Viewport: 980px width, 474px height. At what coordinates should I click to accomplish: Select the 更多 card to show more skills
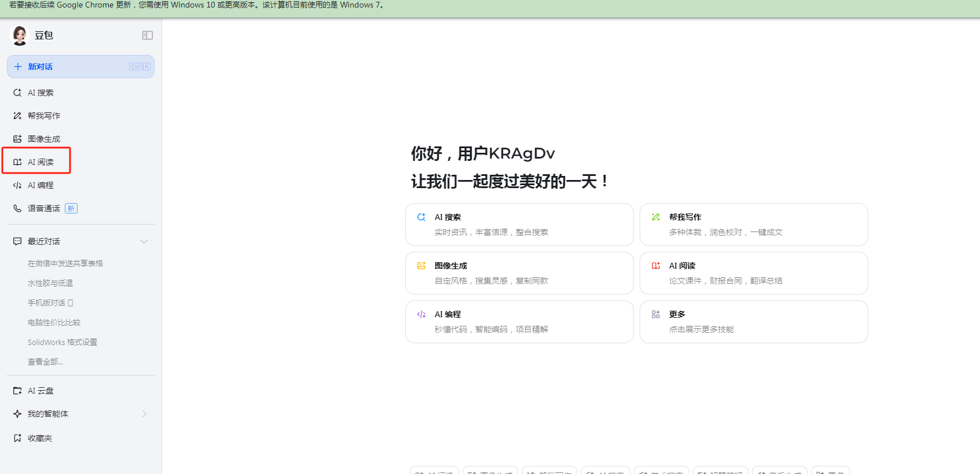coord(754,322)
